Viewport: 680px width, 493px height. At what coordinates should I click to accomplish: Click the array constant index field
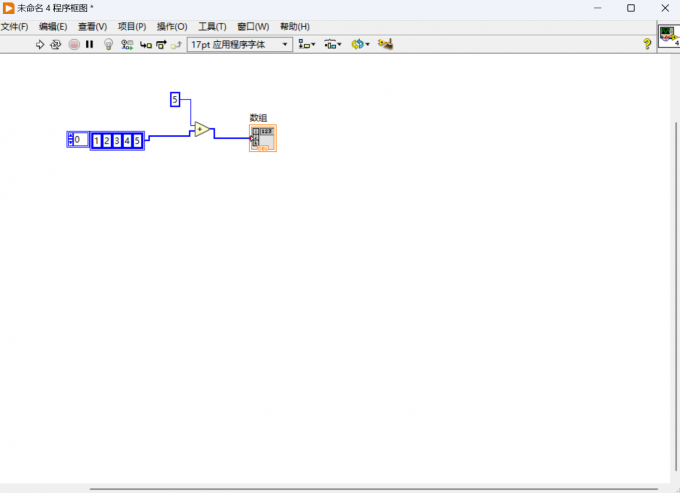(x=78, y=140)
